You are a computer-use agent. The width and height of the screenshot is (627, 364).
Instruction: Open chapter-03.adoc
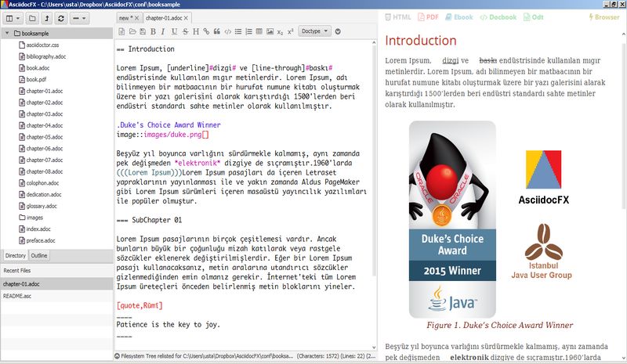pyautogui.click(x=45, y=114)
